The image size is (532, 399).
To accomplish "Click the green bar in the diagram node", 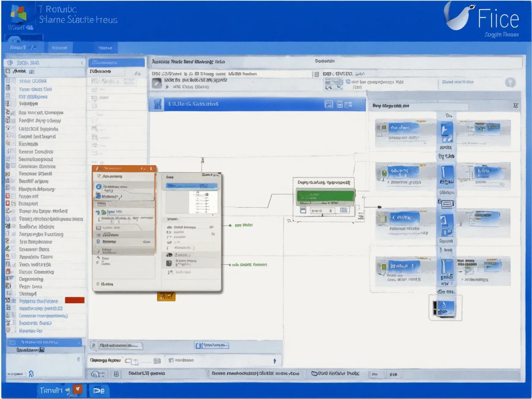I will point(325,196).
